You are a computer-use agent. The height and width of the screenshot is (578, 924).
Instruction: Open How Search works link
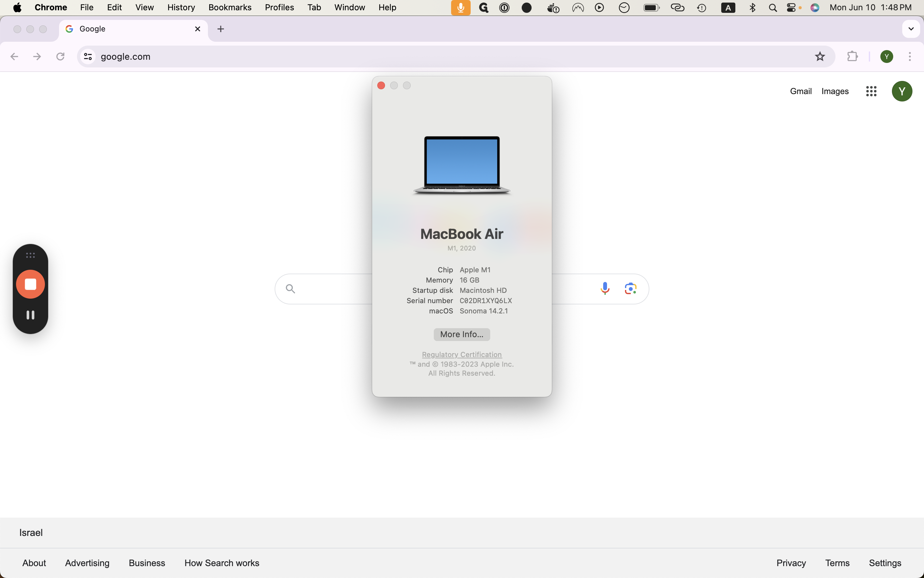click(221, 563)
